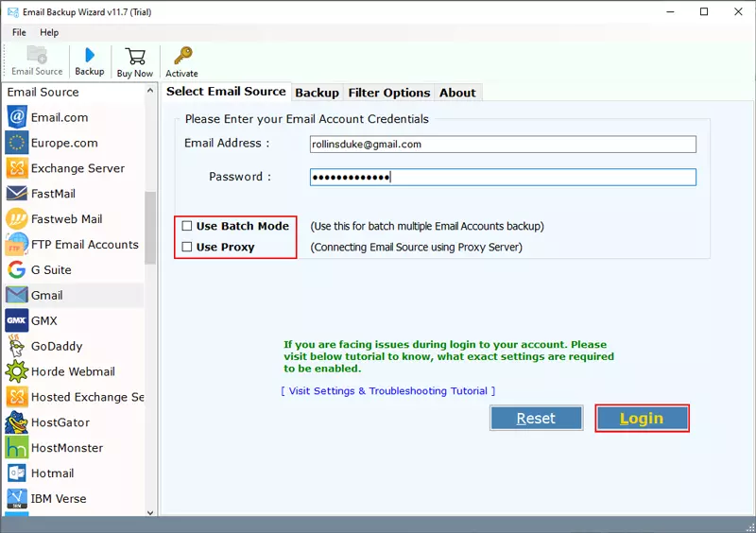Select the HostGator entry text
This screenshot has height=533, width=756.
[60, 422]
